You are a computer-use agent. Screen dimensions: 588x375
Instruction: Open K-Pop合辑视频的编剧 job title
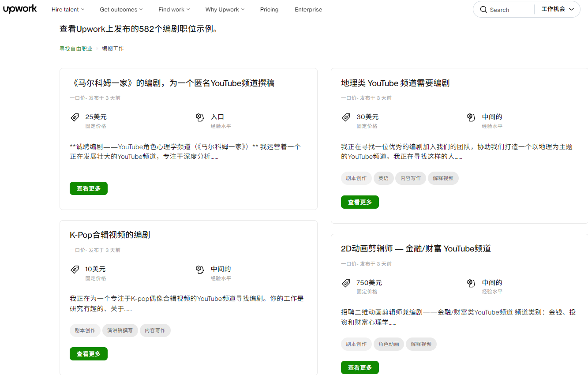(110, 235)
